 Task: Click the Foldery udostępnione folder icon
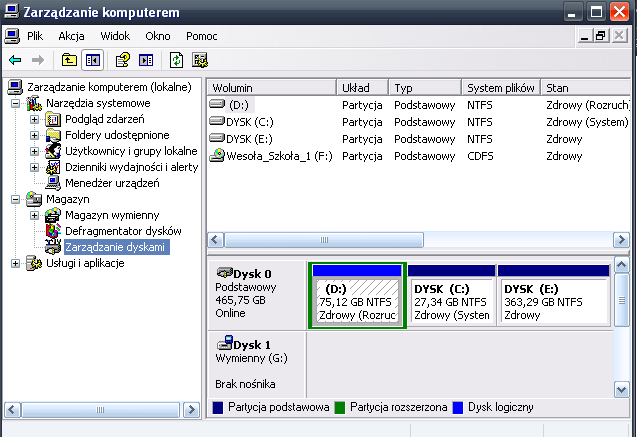[53, 135]
